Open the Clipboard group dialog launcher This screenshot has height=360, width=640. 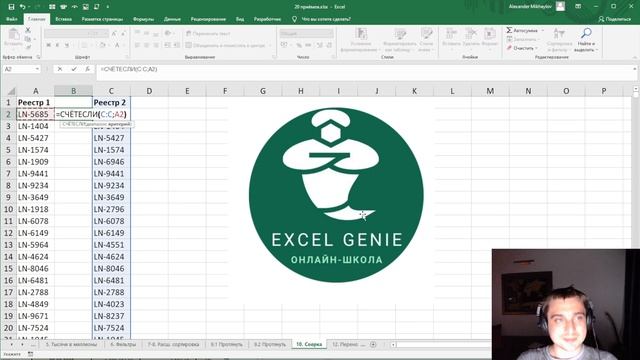pyautogui.click(x=38, y=57)
